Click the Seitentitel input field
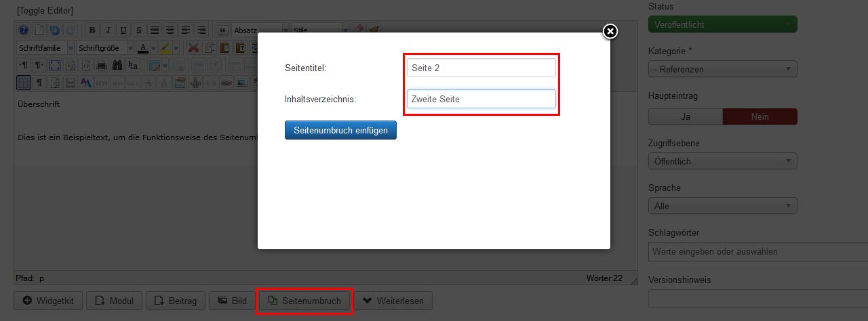The height and width of the screenshot is (321, 868). 481,68
